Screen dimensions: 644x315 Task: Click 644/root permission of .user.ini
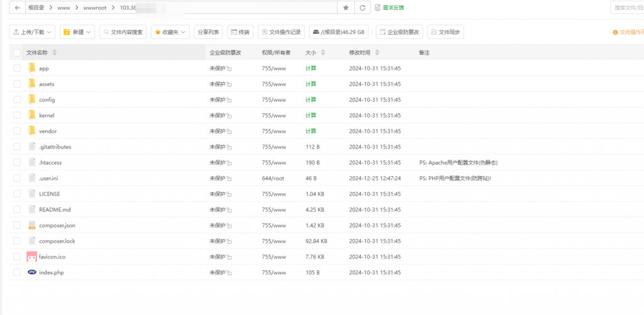273,178
